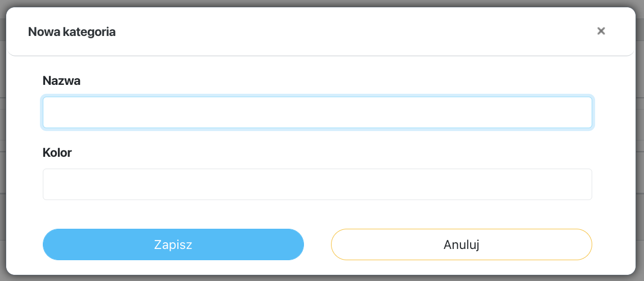Click the white dialog header bar
The width and height of the screenshot is (644, 281).
[x=321, y=31]
